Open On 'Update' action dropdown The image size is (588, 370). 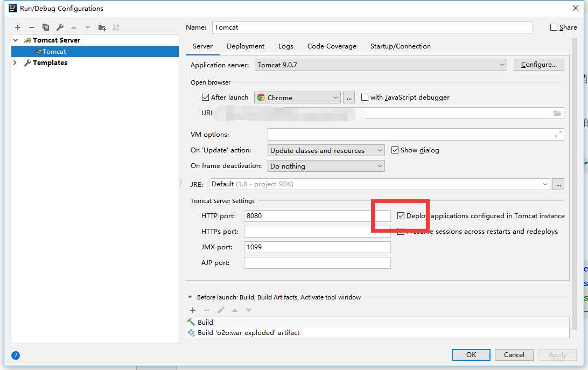click(326, 150)
